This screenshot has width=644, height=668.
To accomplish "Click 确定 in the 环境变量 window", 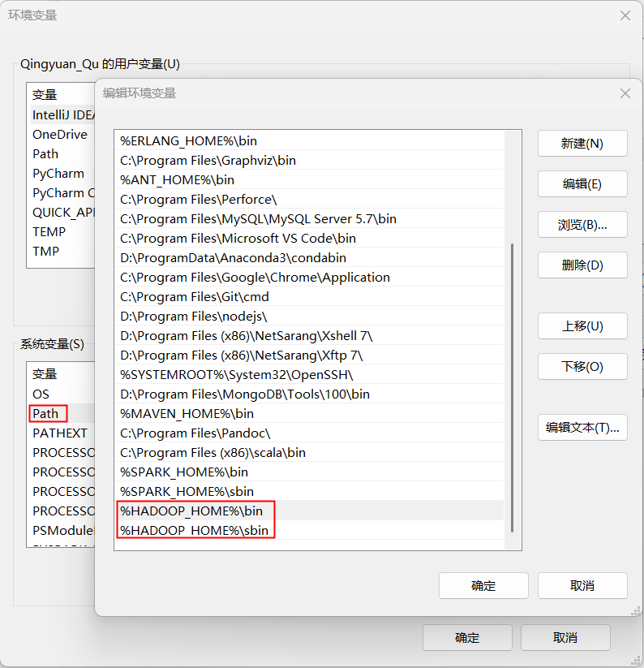I will tap(467, 638).
